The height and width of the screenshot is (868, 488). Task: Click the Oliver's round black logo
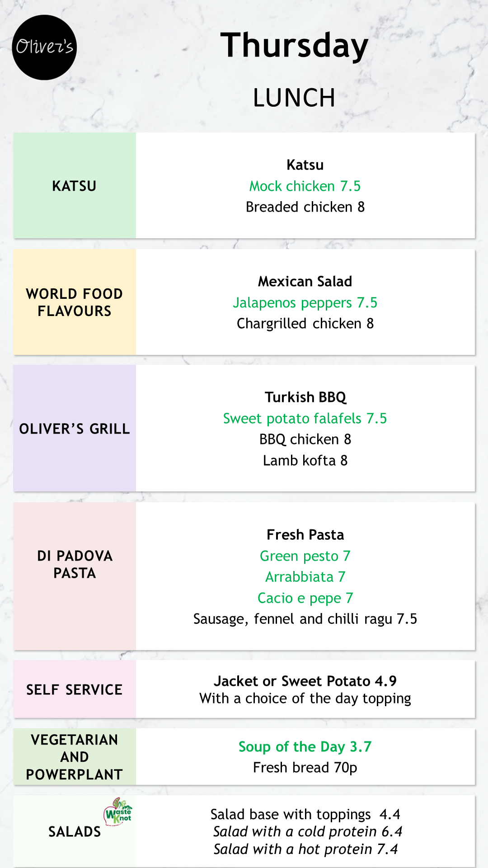coord(44,47)
